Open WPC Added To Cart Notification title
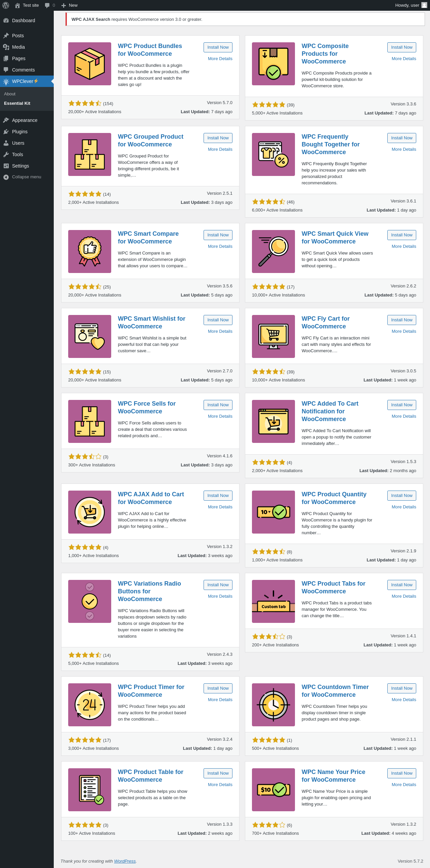 pos(330,411)
